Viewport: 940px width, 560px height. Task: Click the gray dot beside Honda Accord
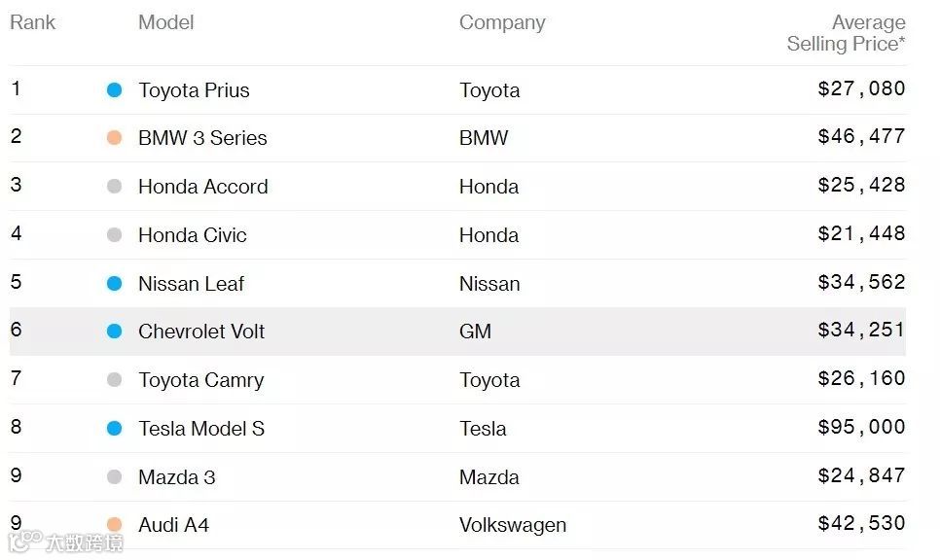pos(114,187)
